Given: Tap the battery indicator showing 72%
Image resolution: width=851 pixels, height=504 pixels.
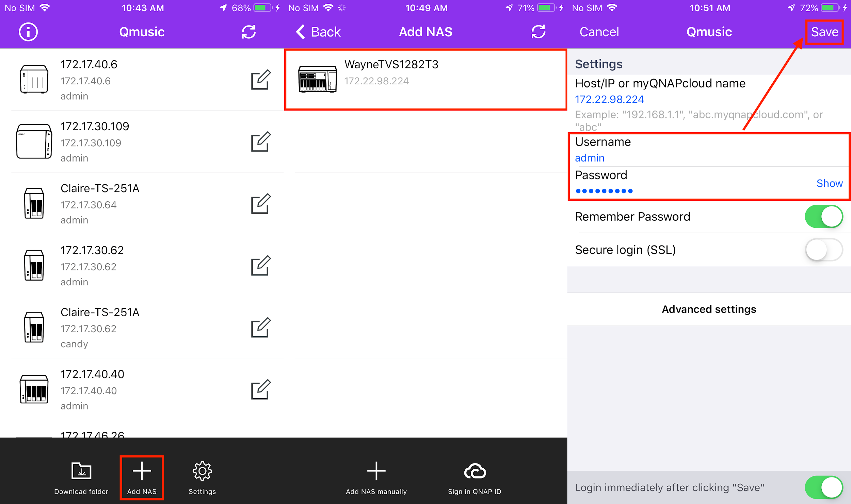Looking at the screenshot, I should [830, 7].
